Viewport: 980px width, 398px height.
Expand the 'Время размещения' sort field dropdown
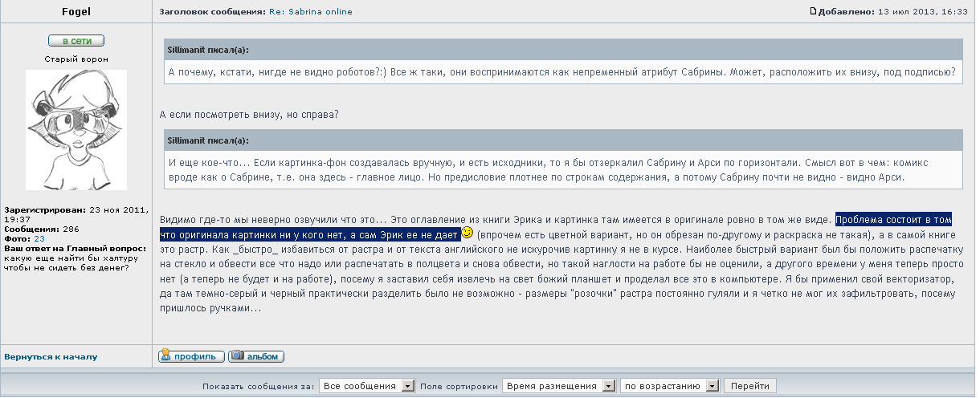tap(559, 386)
